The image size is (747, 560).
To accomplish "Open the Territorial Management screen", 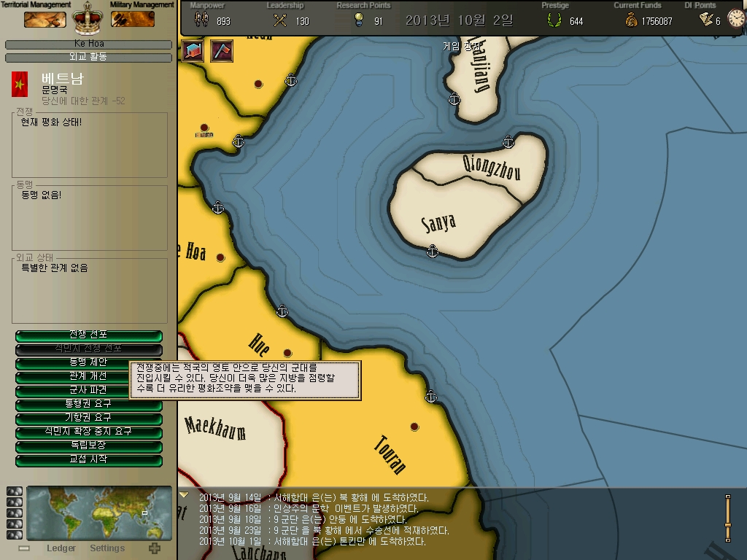I will point(44,20).
